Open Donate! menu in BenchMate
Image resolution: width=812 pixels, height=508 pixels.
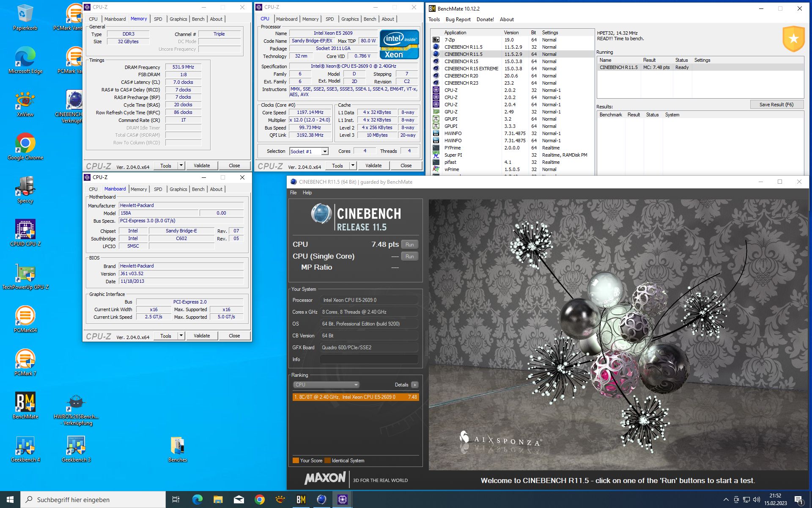click(x=485, y=19)
